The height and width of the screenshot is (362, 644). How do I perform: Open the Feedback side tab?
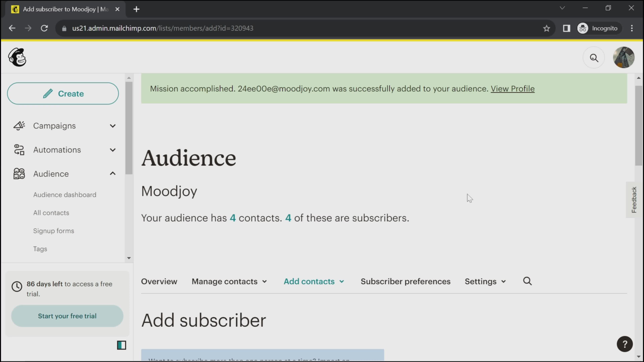coord(634,200)
